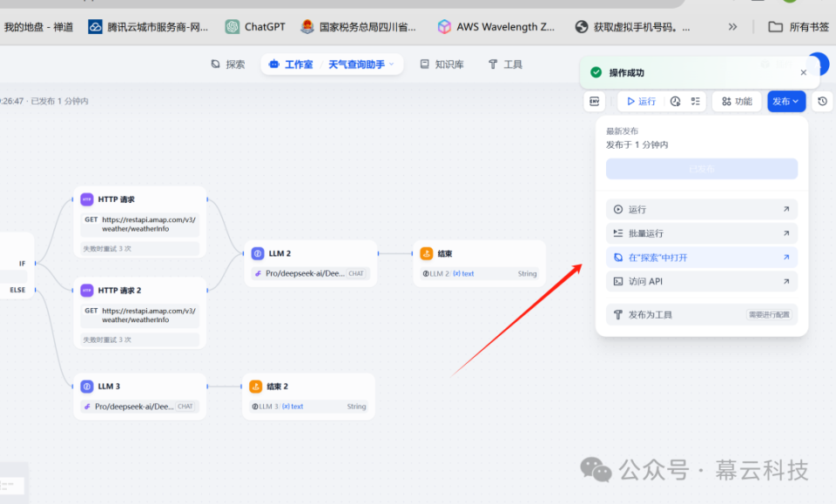Viewport: 836px width, 504px height.
Task: Close the 操作成功 notification toast
Action: click(803, 72)
